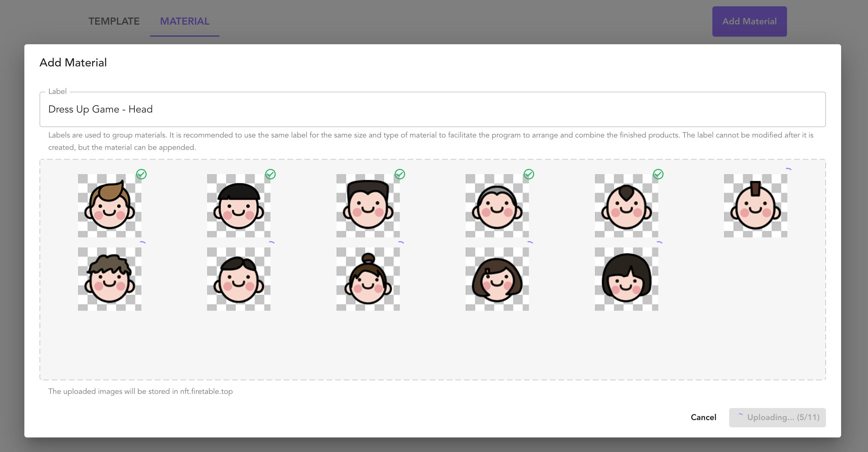Select the curly brown hair head thumbnail
This screenshot has height=452, width=868.
[x=109, y=279]
